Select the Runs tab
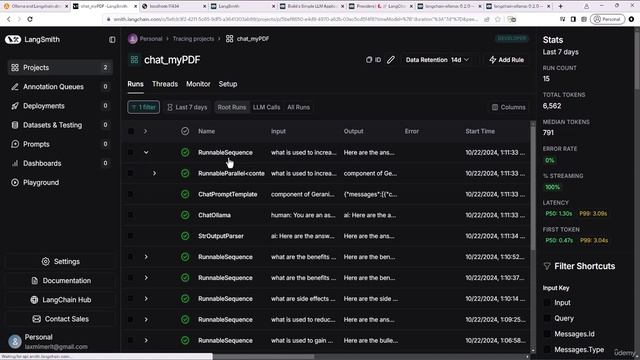 pos(136,84)
